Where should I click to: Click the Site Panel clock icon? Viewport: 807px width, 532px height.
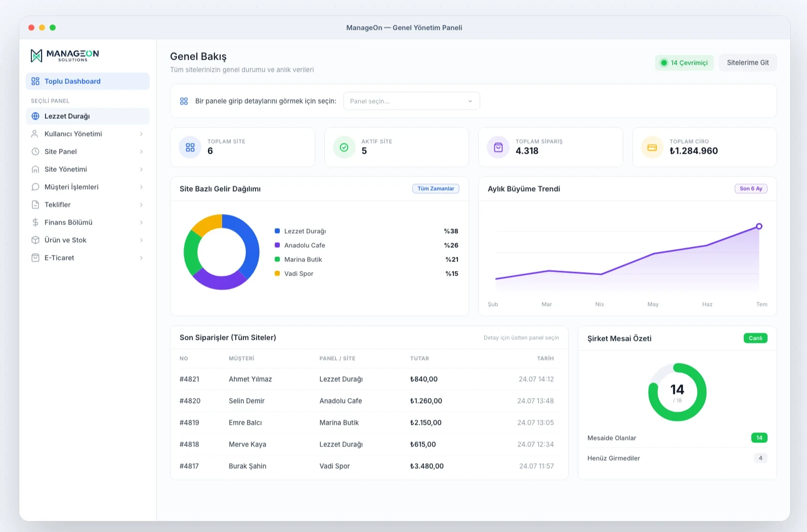point(35,151)
